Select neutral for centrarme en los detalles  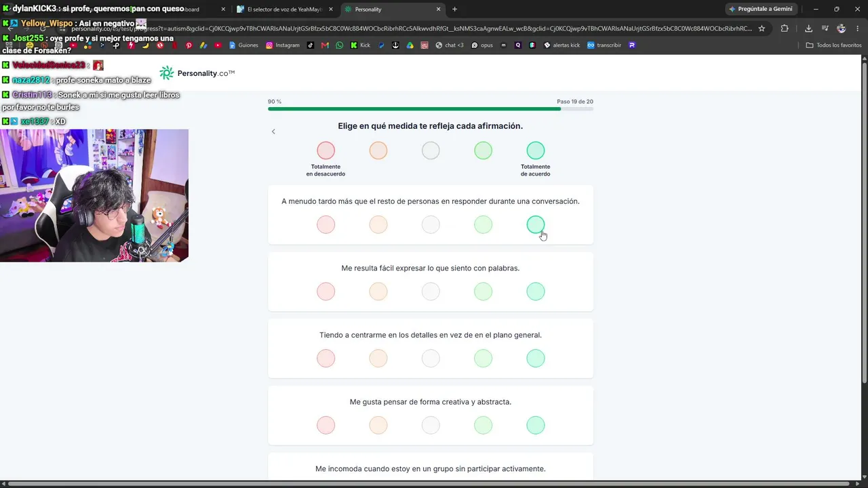431,358
